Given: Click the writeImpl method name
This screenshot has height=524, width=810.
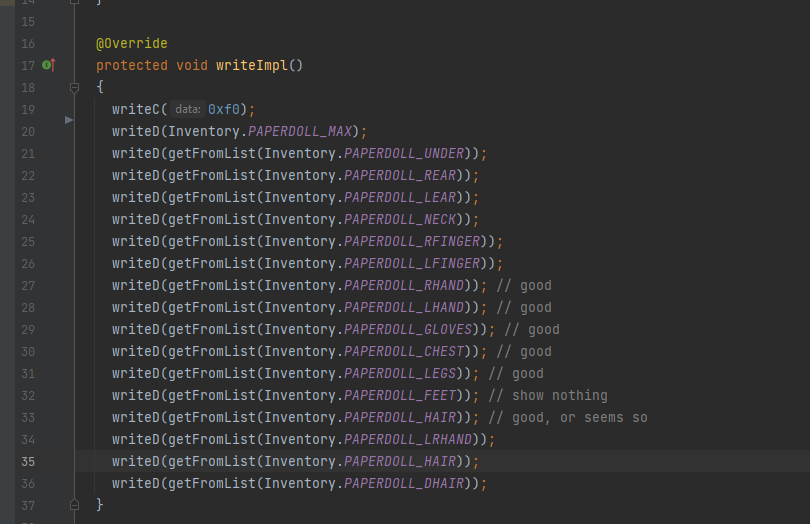Looking at the screenshot, I should tap(252, 66).
